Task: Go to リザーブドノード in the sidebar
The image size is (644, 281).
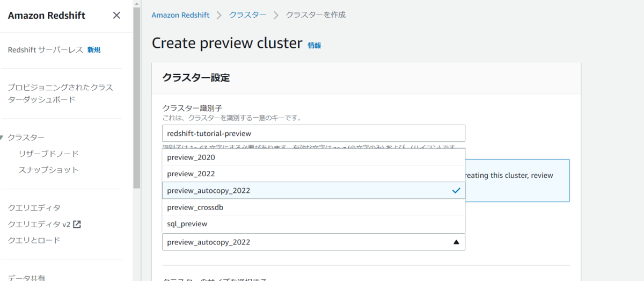Action: tap(48, 154)
